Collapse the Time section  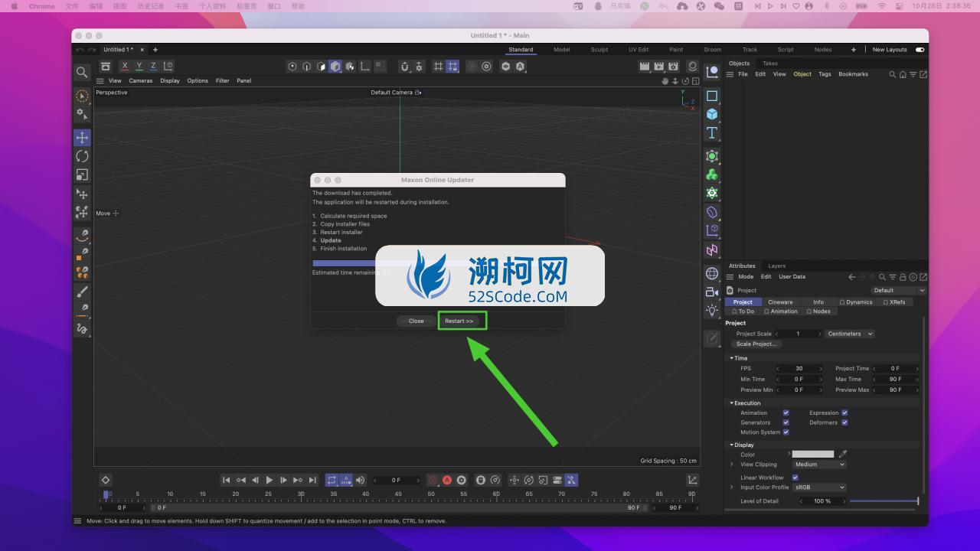pos(732,358)
